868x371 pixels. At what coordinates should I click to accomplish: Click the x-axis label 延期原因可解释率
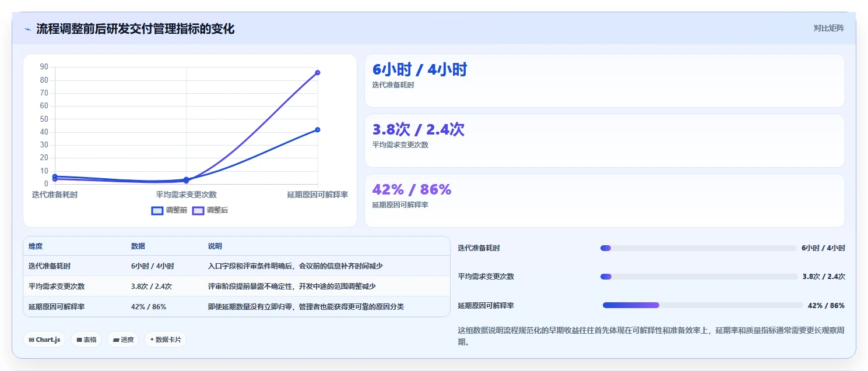tap(318, 195)
